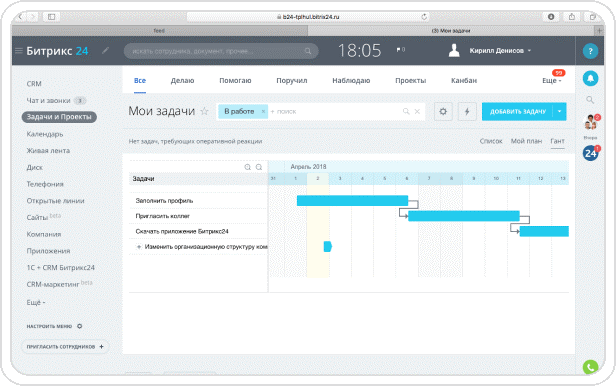The height and width of the screenshot is (386, 616).
Task: Click the Заполнить профиль Gantt bar
Action: click(352, 201)
